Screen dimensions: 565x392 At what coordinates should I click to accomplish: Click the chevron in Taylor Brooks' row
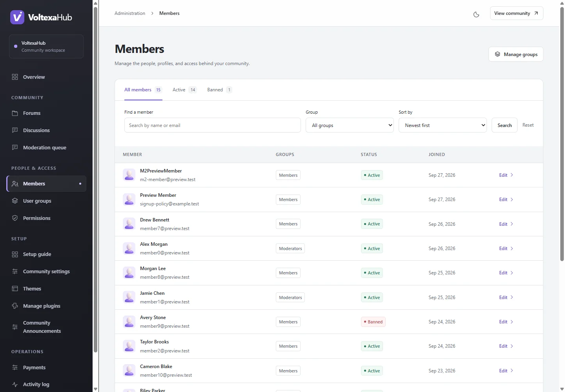512,346
